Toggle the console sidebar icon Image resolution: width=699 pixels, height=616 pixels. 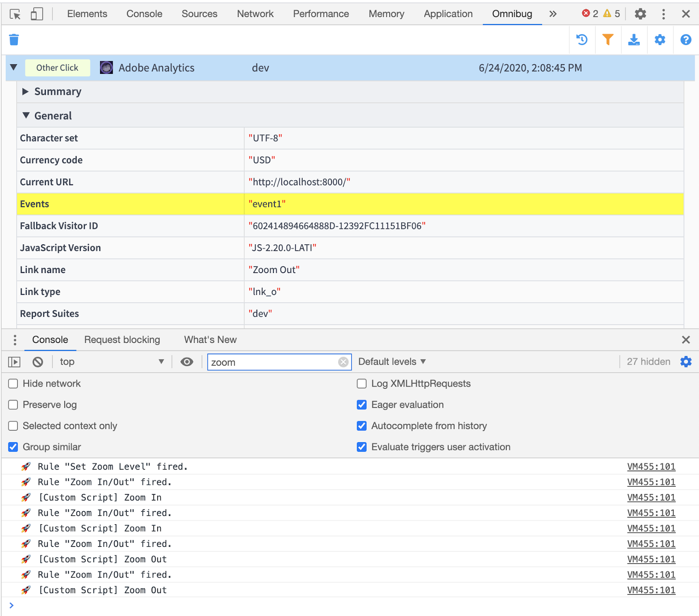14,362
